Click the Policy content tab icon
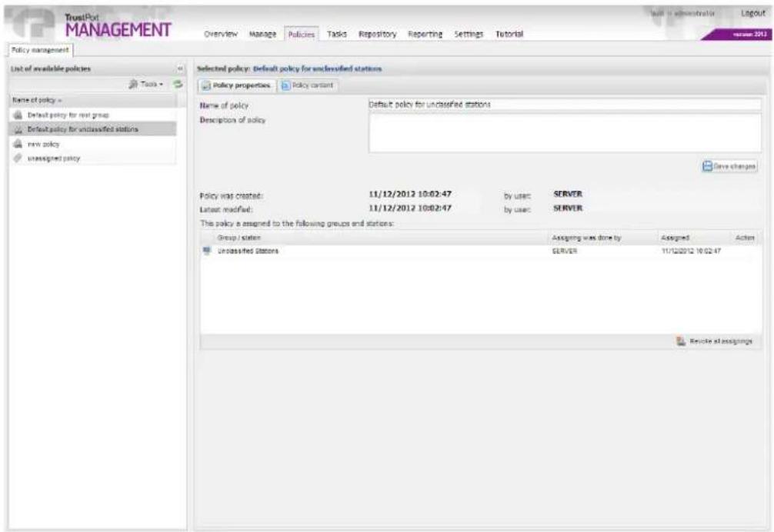The height and width of the screenshot is (532, 774). coord(285,85)
